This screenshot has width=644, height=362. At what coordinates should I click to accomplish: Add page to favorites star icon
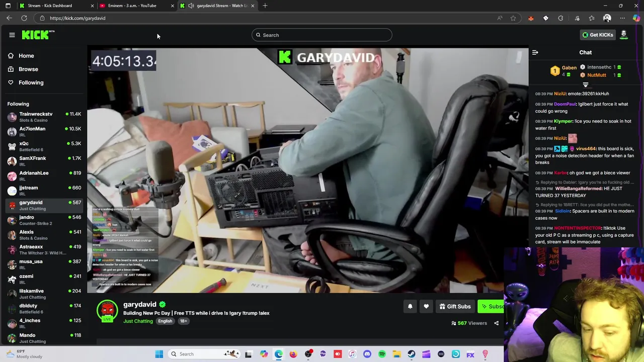tap(513, 18)
